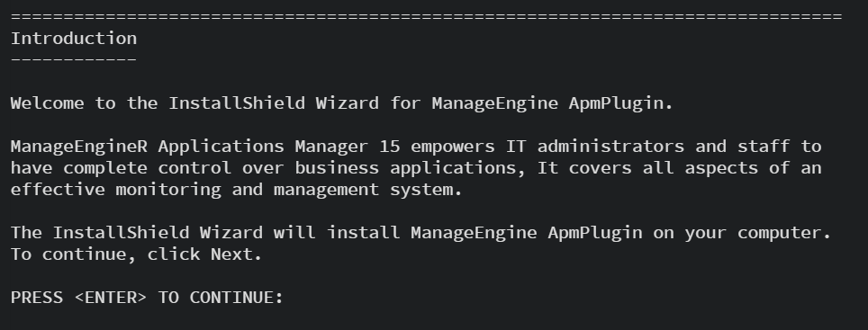868x330 pixels.
Task: Click the word install before ManageEngine ApmPlugin
Action: [x=363, y=233]
